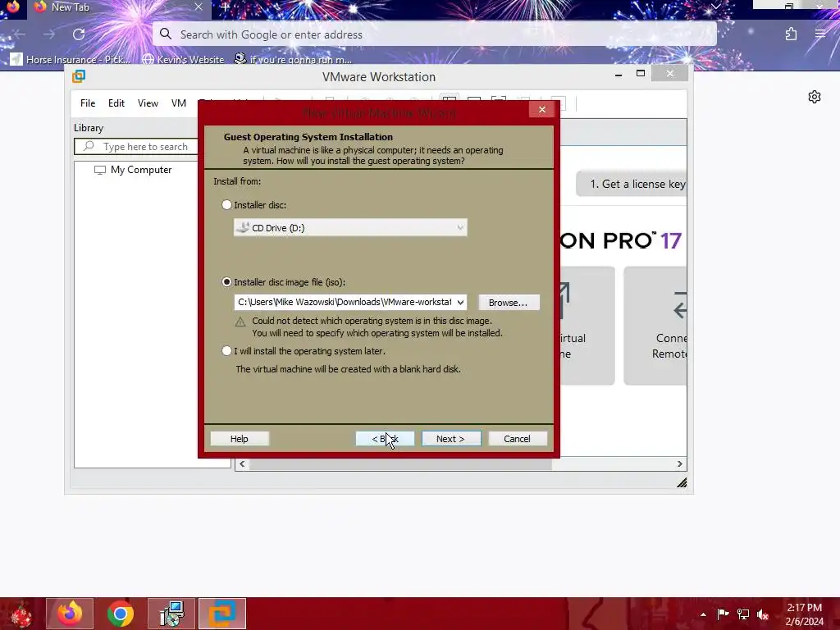Open the Start button ornament icon

coord(21,614)
